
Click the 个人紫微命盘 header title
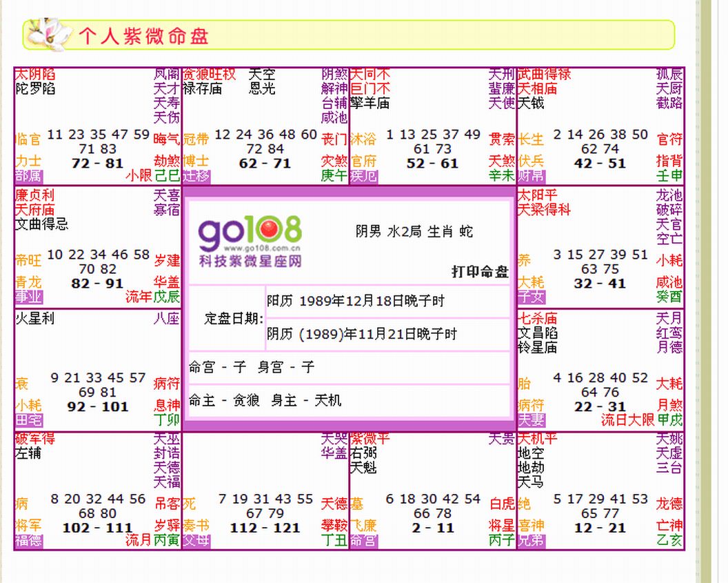(143, 36)
